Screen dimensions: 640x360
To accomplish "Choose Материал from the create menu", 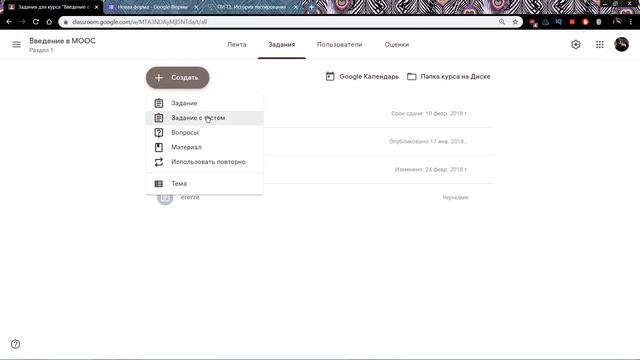I will tap(204, 147).
